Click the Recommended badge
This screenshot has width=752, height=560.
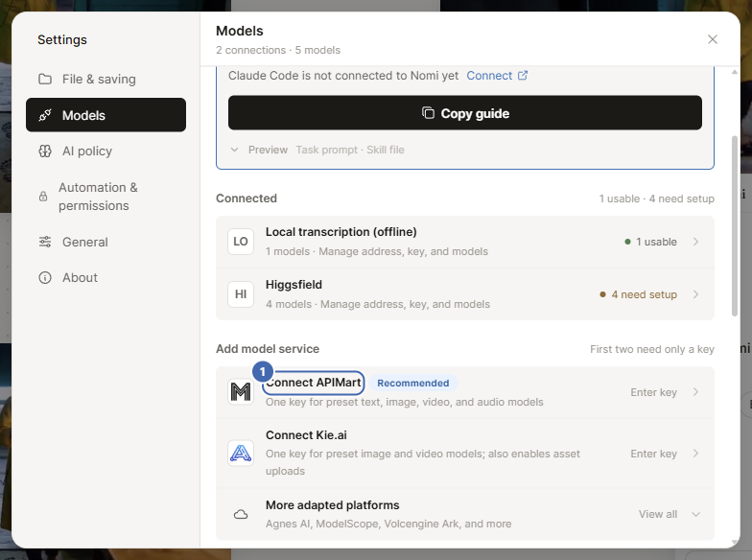tap(412, 384)
